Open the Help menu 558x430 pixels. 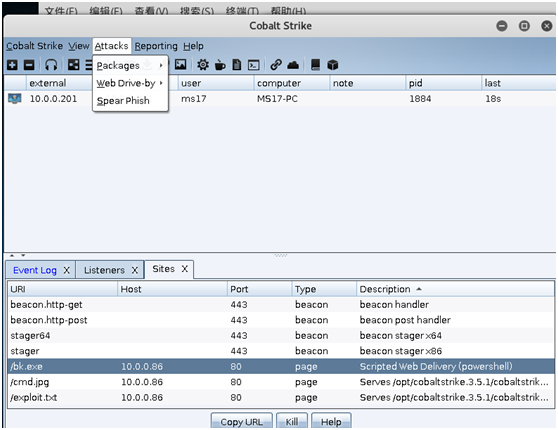point(193,46)
